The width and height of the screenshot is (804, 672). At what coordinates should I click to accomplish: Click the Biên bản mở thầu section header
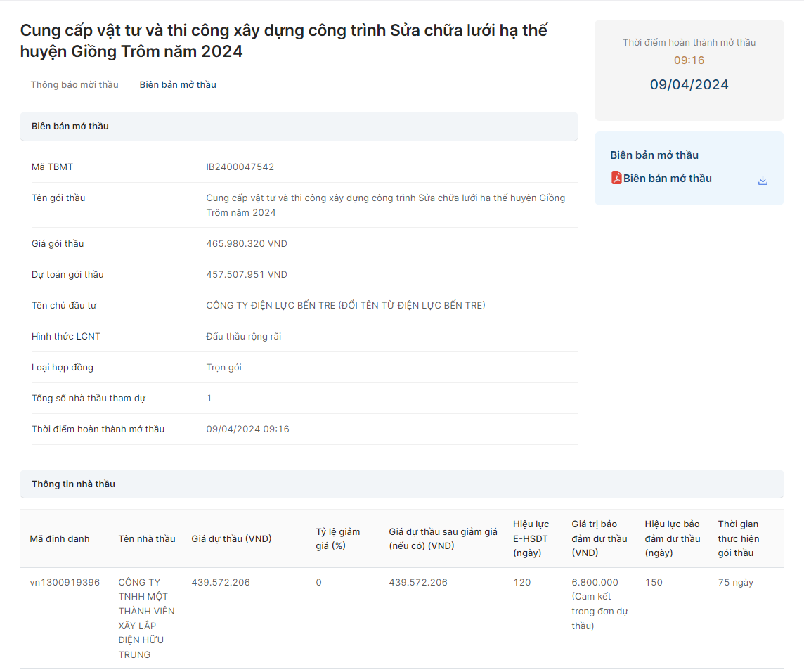tap(70, 127)
